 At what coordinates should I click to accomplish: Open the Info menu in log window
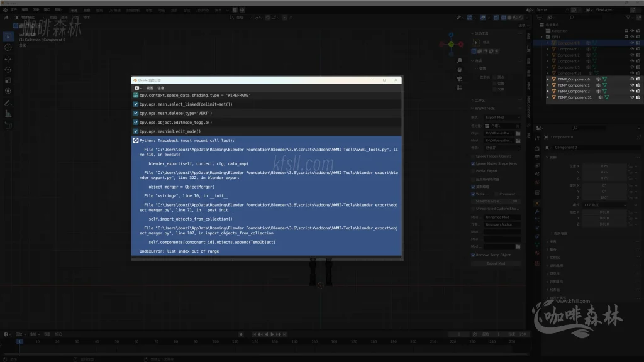(x=160, y=88)
